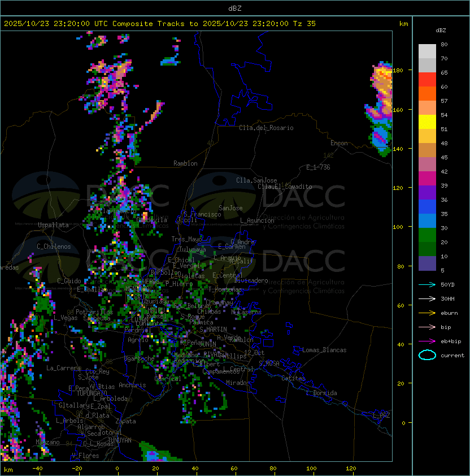Click the 'Catitas' place label
Image resolution: width=470 pixels, height=476 pixels.
293,378
